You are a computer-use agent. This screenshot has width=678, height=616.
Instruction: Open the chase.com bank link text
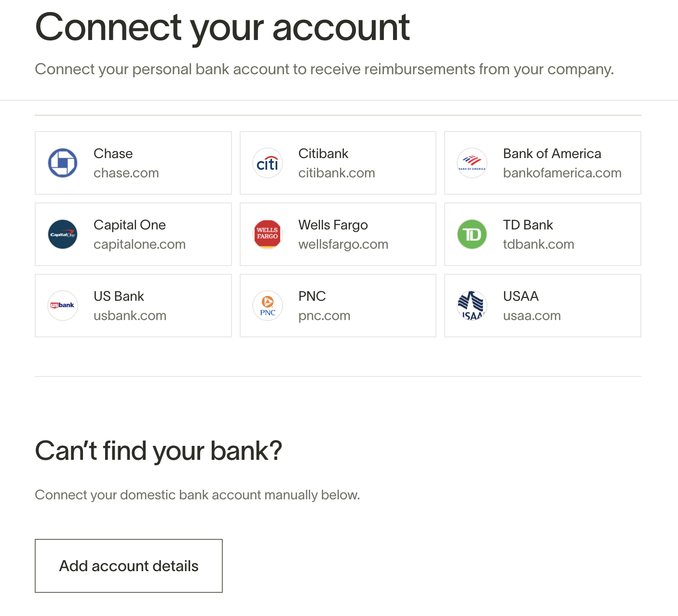click(x=126, y=173)
